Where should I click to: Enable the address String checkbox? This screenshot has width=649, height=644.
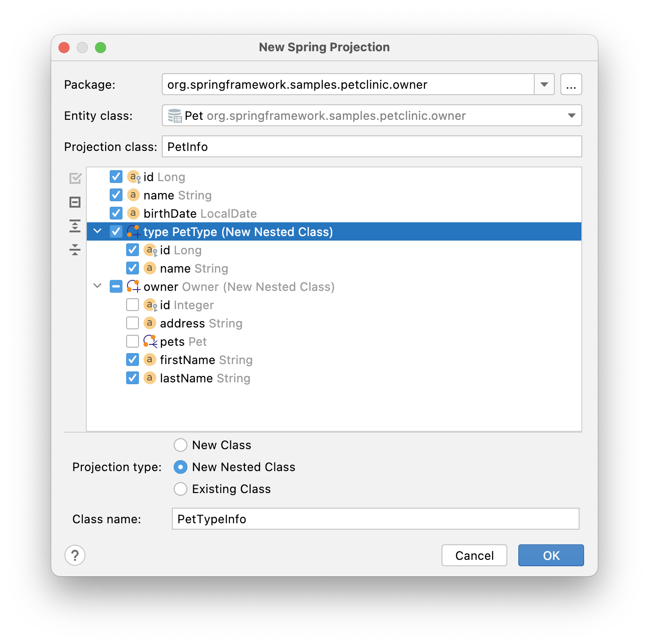pyautogui.click(x=133, y=323)
